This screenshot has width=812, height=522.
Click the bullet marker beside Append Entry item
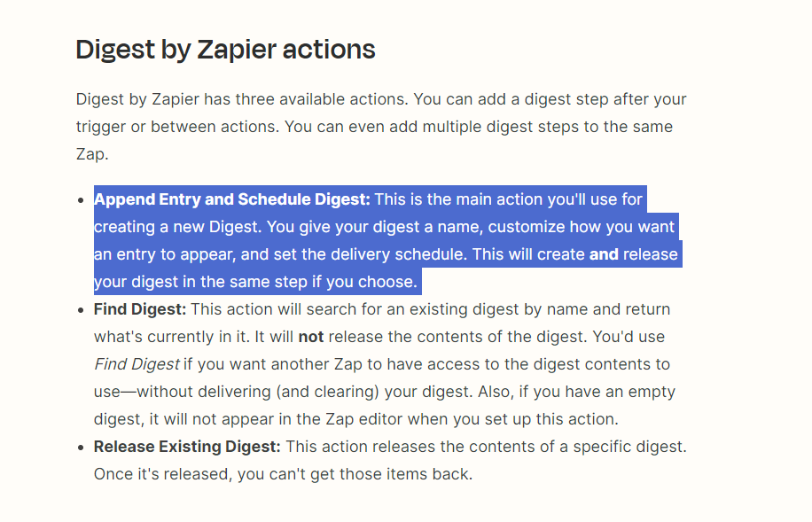[81, 199]
